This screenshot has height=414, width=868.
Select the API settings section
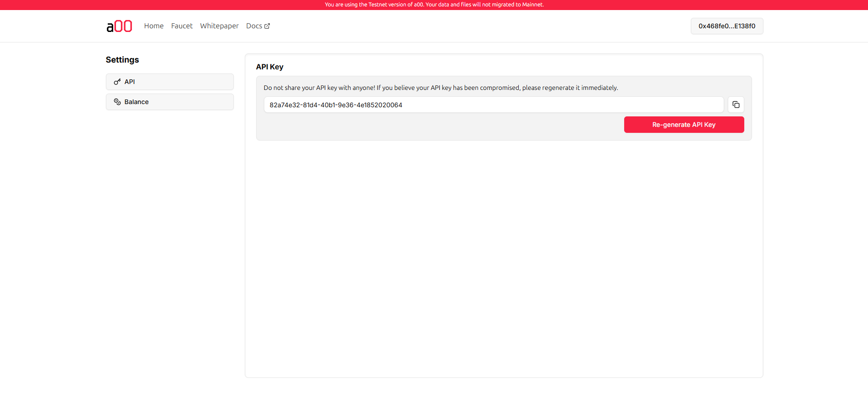[169, 82]
